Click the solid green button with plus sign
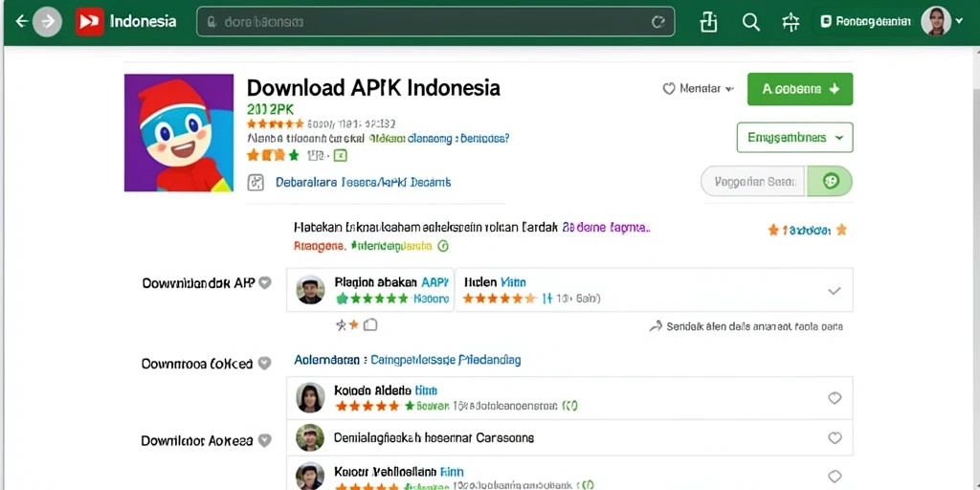Screen dimensions: 980x490 click(800, 89)
